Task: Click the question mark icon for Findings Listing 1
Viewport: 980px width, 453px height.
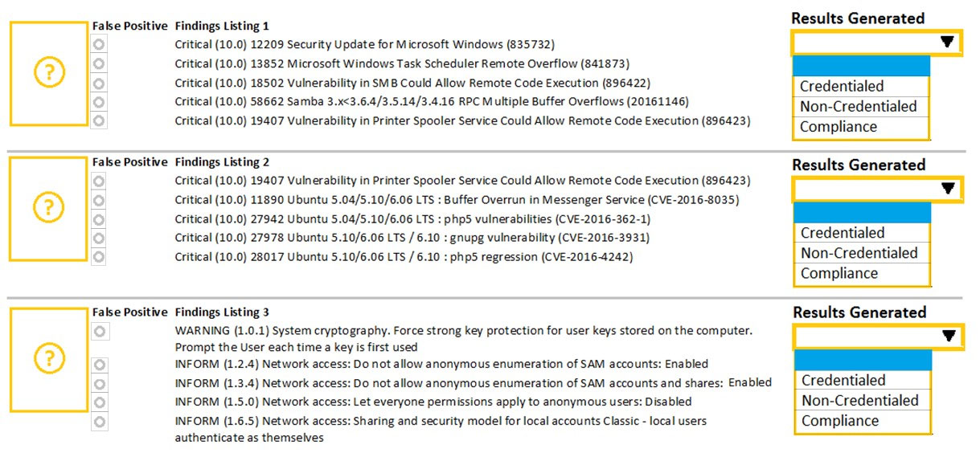Action: click(x=49, y=73)
